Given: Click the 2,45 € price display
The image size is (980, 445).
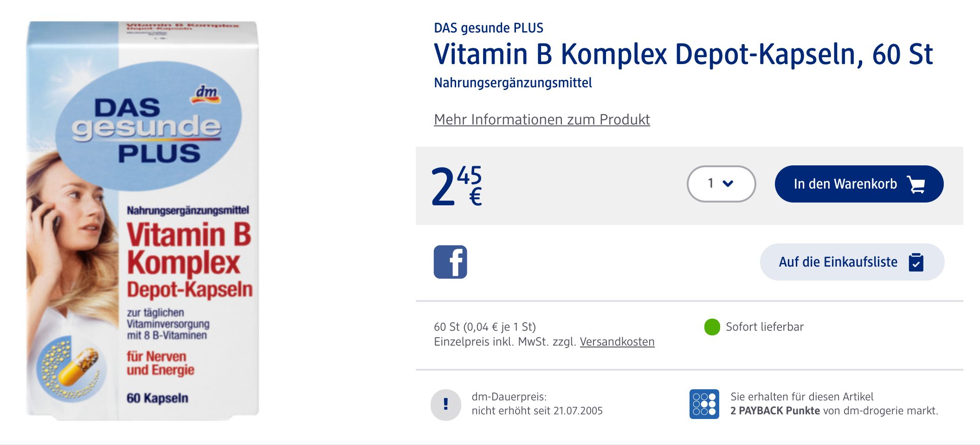Looking at the screenshot, I should [457, 186].
